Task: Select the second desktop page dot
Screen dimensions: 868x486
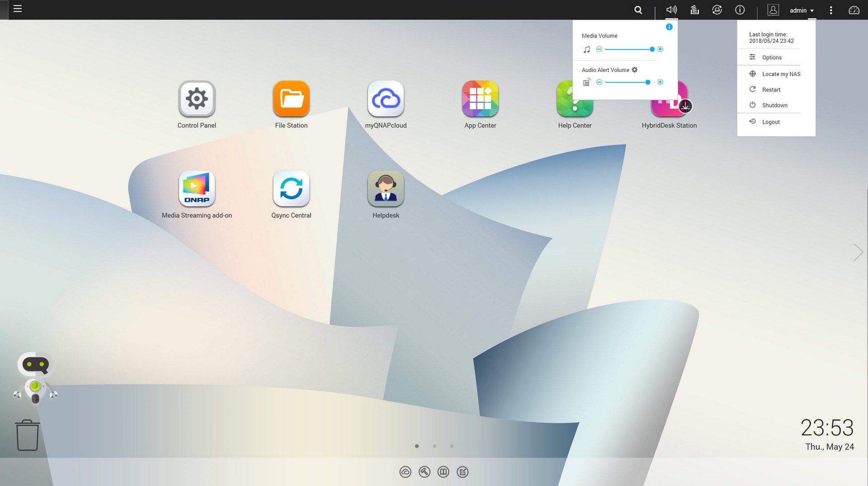Action: 434,446
